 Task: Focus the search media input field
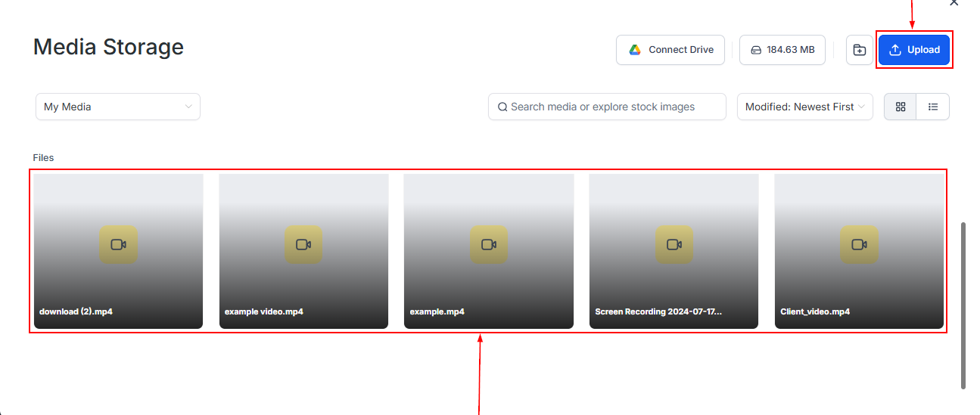pyautogui.click(x=613, y=107)
